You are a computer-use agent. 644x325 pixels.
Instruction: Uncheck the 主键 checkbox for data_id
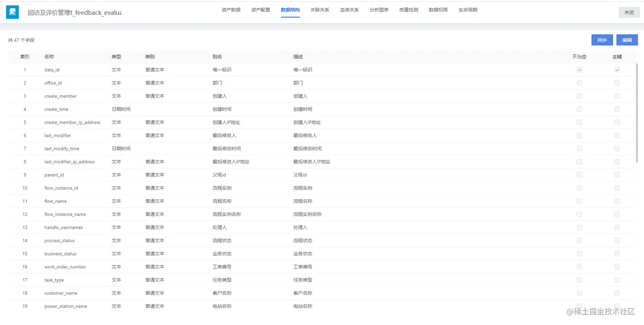617,70
